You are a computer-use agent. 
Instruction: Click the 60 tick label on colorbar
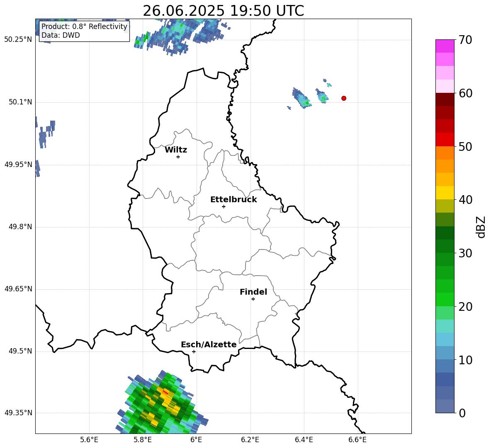click(465, 93)
